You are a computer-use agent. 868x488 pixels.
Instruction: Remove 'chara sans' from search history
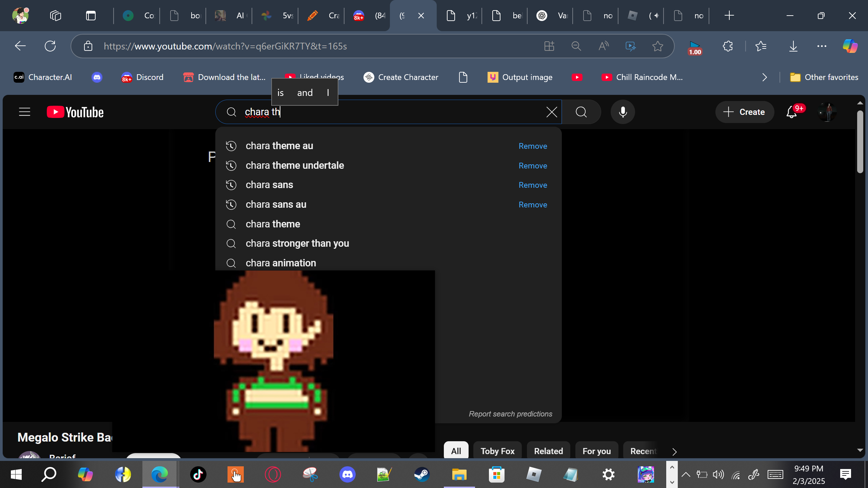pos(533,185)
